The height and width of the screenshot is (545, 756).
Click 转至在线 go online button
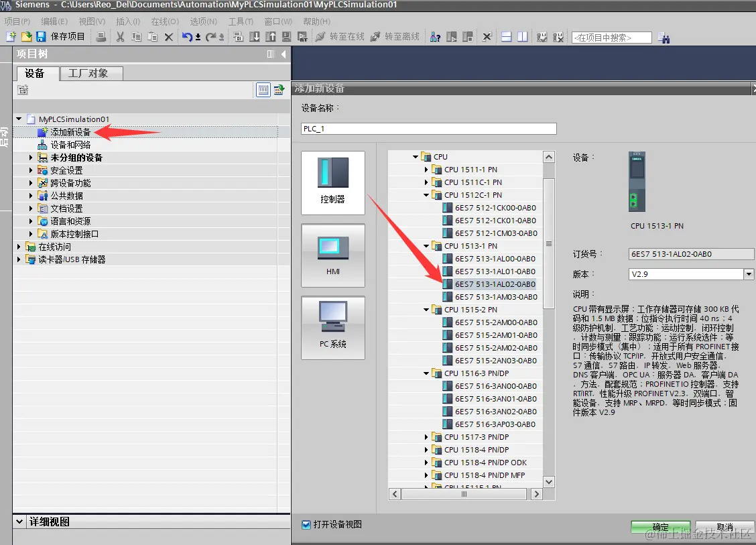(x=340, y=37)
